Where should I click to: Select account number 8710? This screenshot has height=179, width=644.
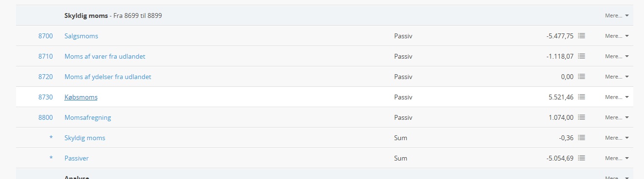pos(45,56)
